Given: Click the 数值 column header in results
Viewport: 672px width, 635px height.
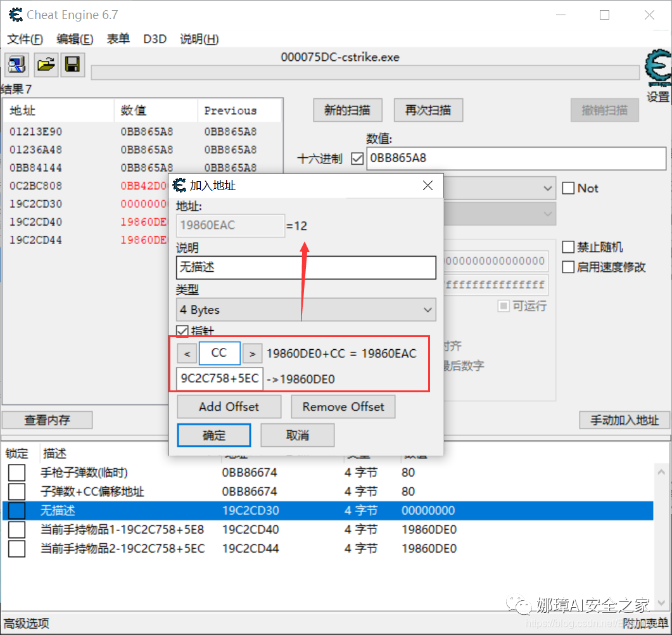Looking at the screenshot, I should coord(156,111).
